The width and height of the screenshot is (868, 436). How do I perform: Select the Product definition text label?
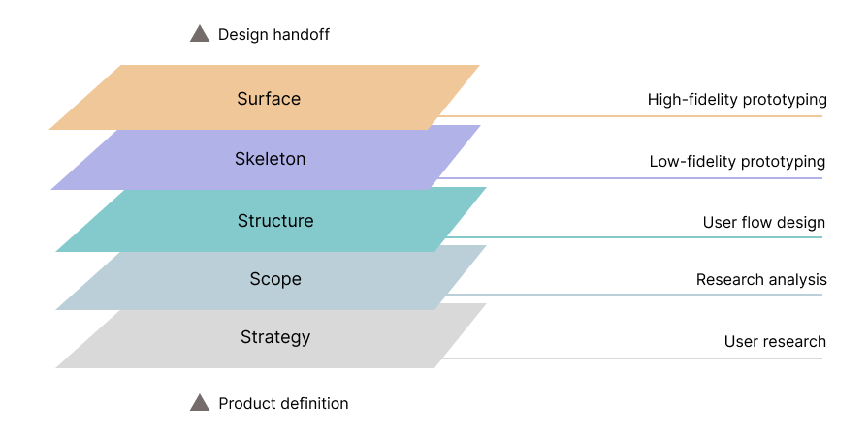pyautogui.click(x=283, y=404)
